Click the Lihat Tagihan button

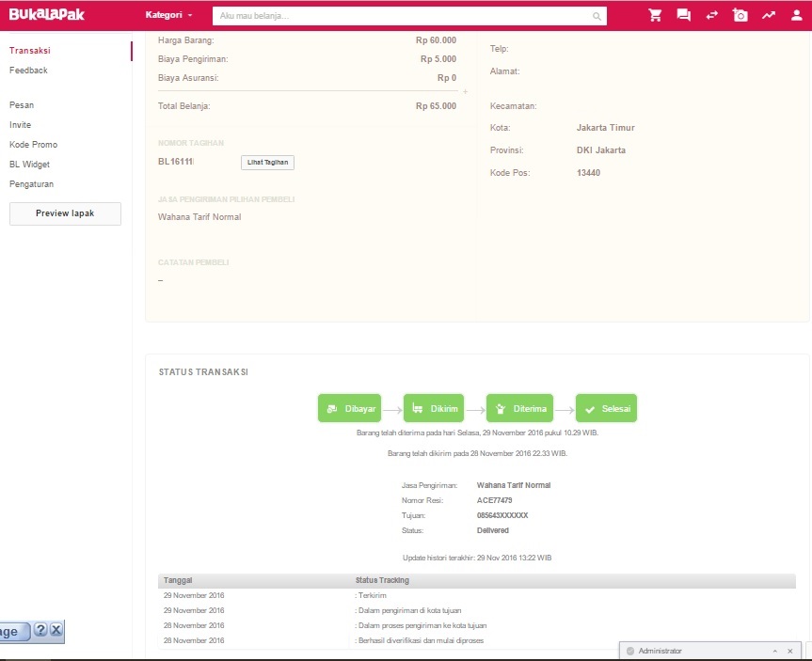tap(267, 163)
